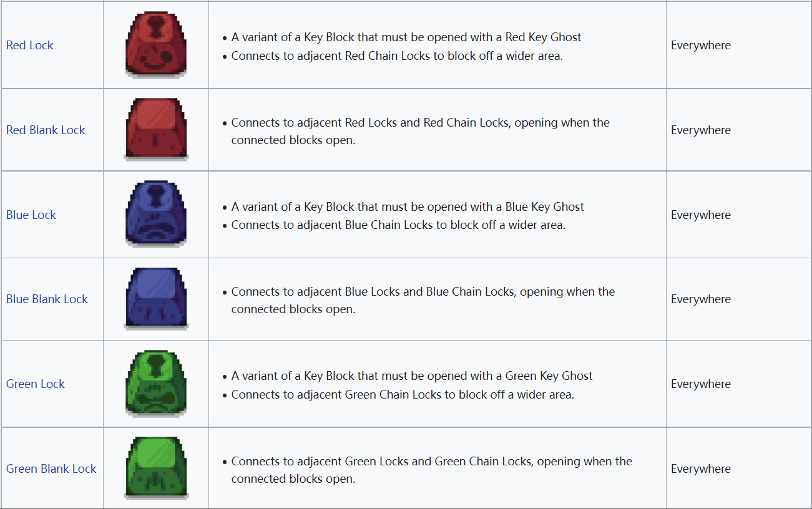Click the Blue Lock block image
This screenshot has width=812, height=509.
click(156, 215)
